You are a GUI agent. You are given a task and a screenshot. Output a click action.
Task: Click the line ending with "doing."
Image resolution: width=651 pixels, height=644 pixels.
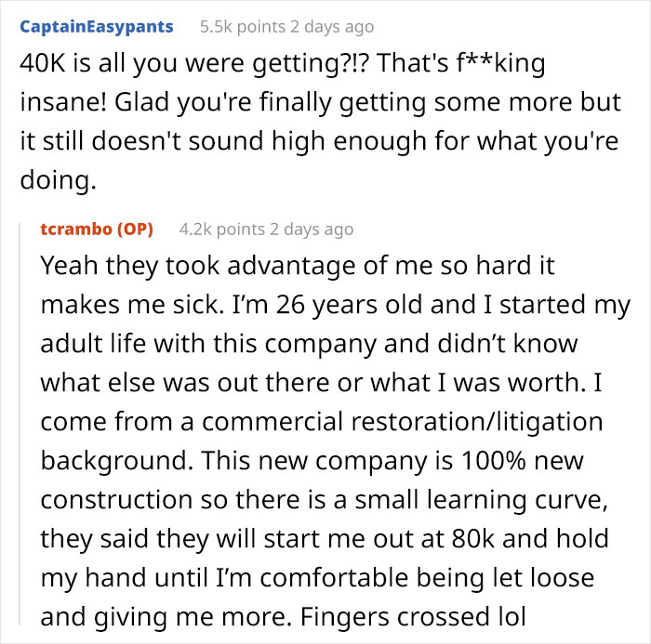pos(58,182)
